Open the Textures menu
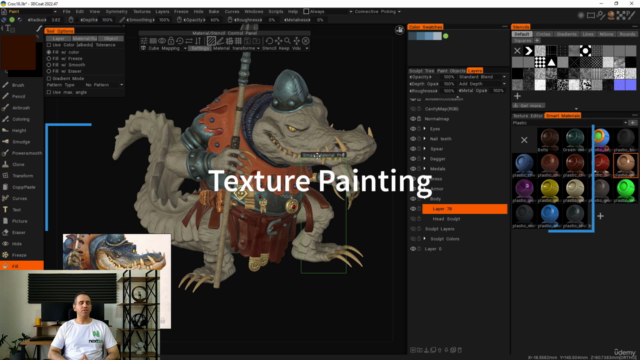Screen dimensions: 640x360 tap(142, 11)
